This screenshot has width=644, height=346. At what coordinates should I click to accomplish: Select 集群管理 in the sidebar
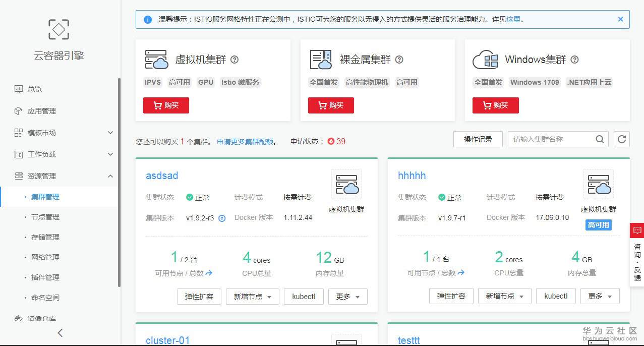click(45, 197)
